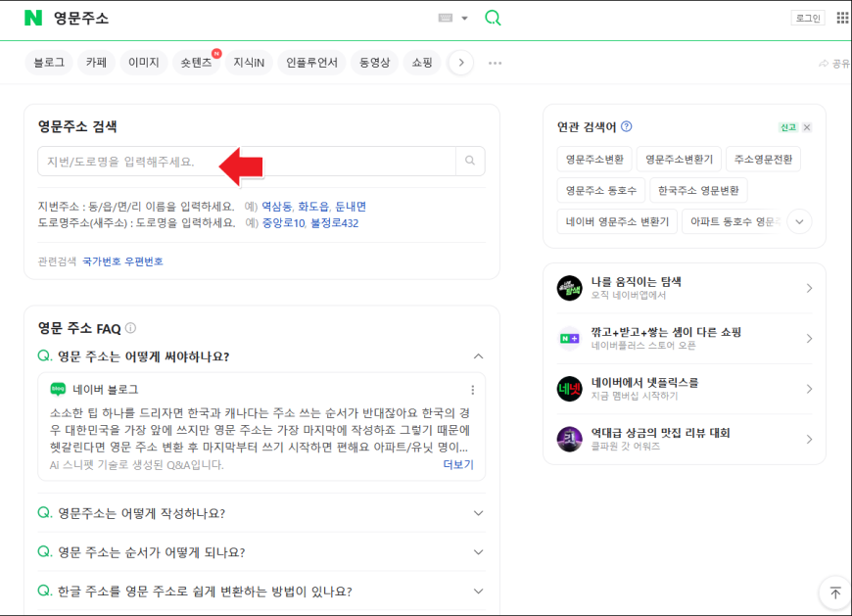Click the green Q icon of 영문주소는 어떻게 작성하나요

[x=44, y=512]
